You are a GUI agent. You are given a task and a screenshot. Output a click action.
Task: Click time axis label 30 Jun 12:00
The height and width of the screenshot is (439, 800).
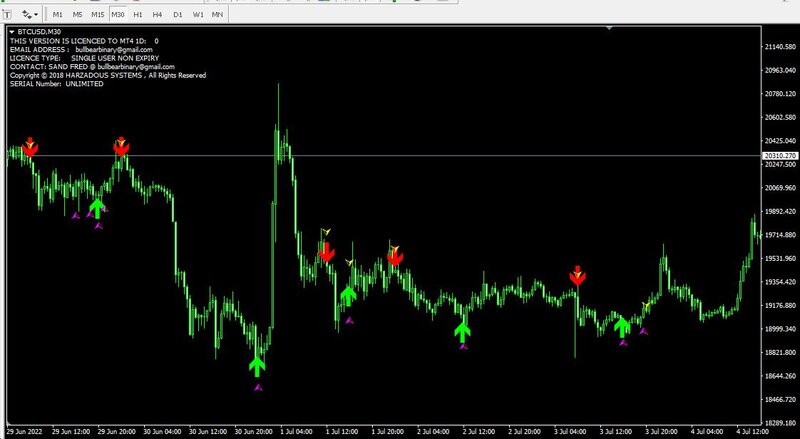coord(208,432)
